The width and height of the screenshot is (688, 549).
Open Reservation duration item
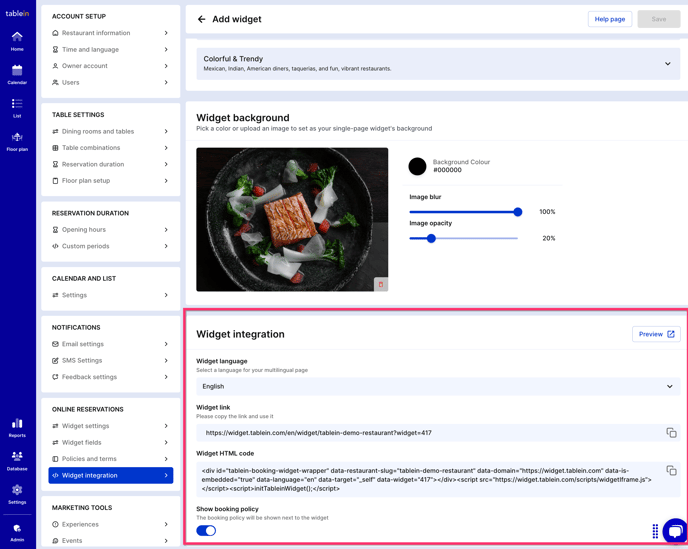tap(110, 164)
